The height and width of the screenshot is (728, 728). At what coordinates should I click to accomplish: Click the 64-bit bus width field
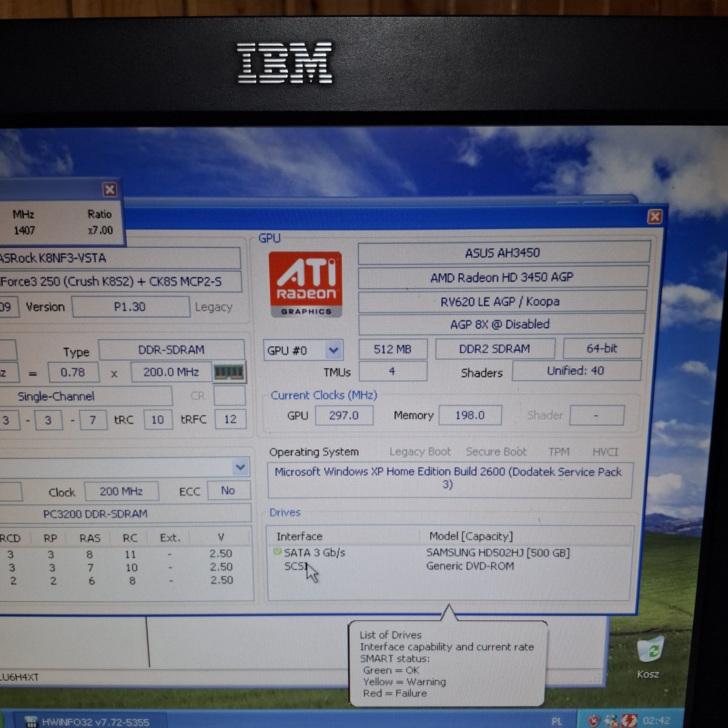(602, 348)
